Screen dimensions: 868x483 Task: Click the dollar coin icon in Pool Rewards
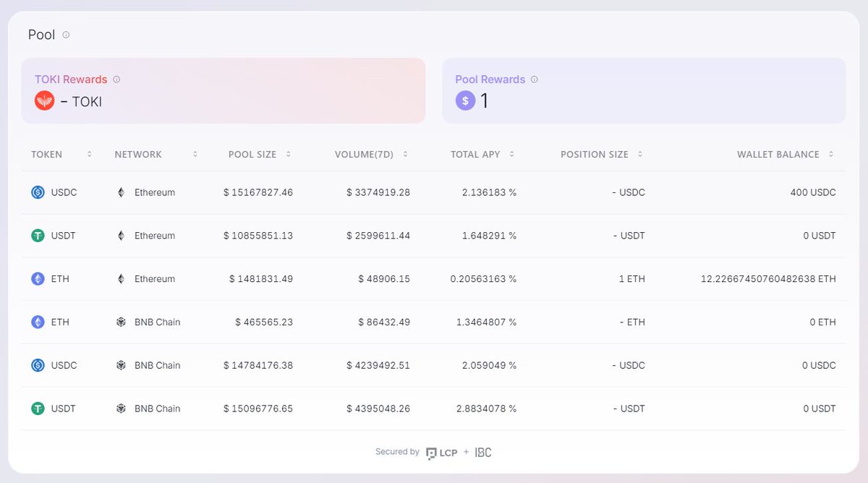pyautogui.click(x=465, y=101)
